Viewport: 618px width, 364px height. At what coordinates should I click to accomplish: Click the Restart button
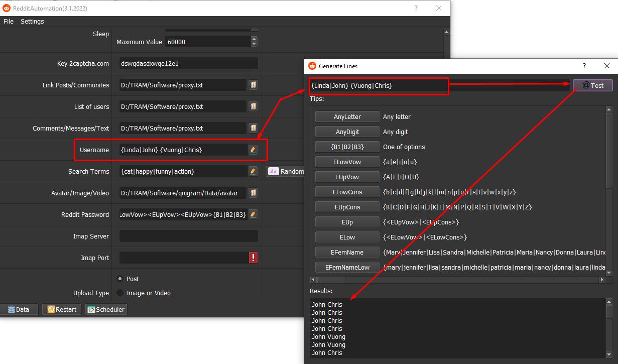pos(62,309)
